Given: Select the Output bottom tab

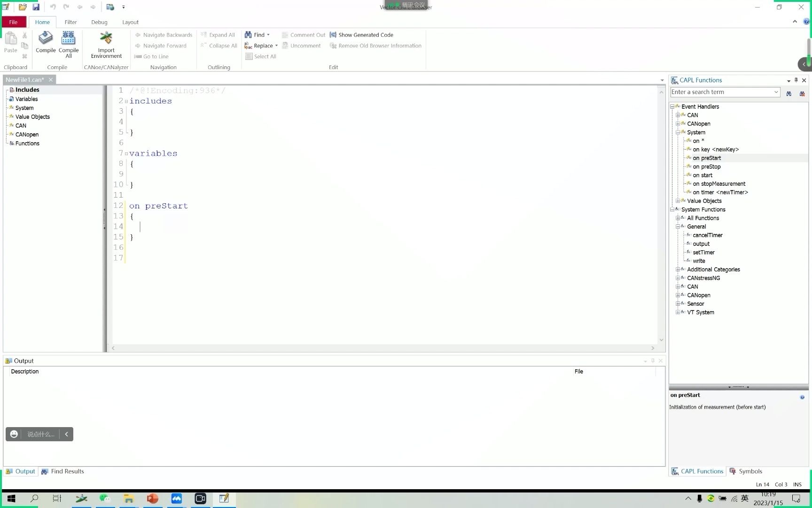Looking at the screenshot, I should 20,471.
